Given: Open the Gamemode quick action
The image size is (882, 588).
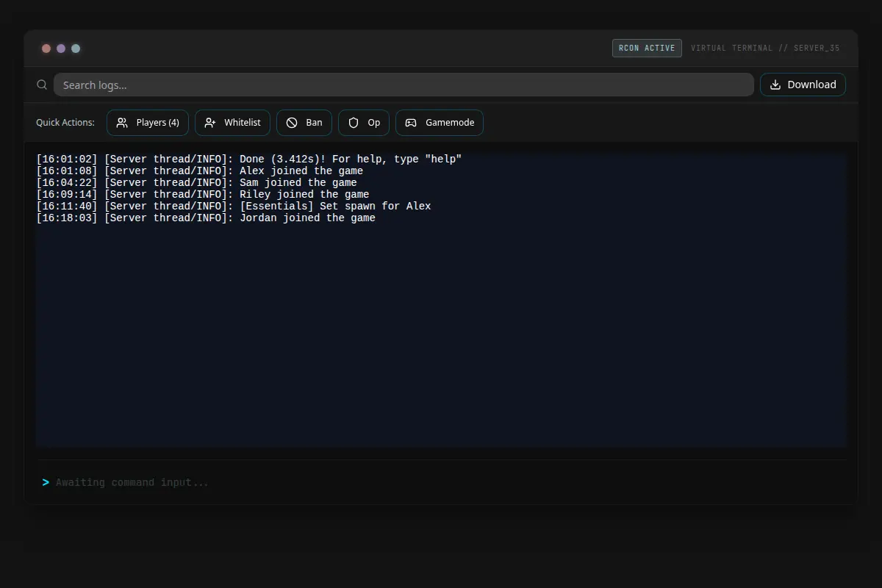Looking at the screenshot, I should tap(440, 123).
